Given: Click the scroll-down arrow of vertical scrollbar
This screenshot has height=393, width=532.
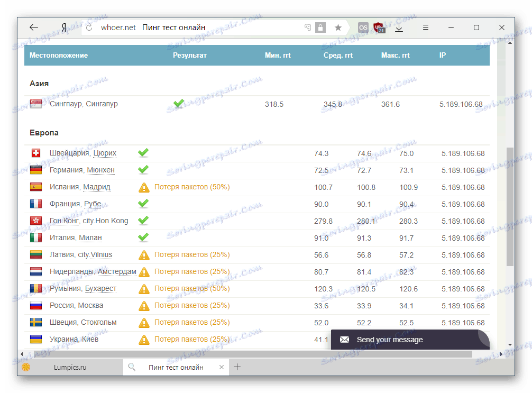Looking at the screenshot, I should (x=510, y=345).
